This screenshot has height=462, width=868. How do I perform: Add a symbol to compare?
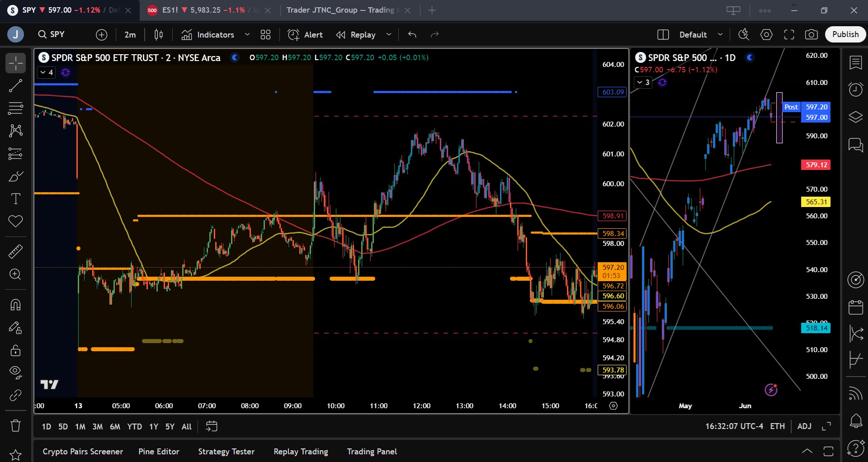[x=102, y=34]
